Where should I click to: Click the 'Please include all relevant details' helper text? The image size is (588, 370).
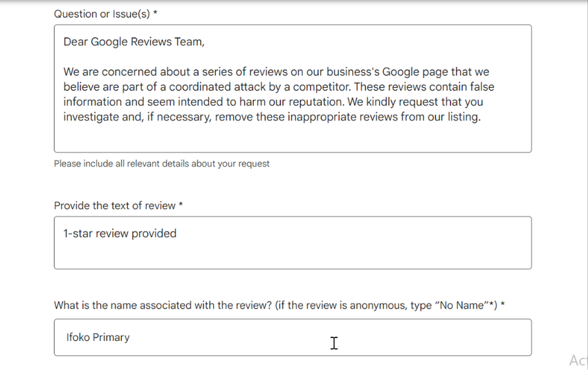point(161,164)
